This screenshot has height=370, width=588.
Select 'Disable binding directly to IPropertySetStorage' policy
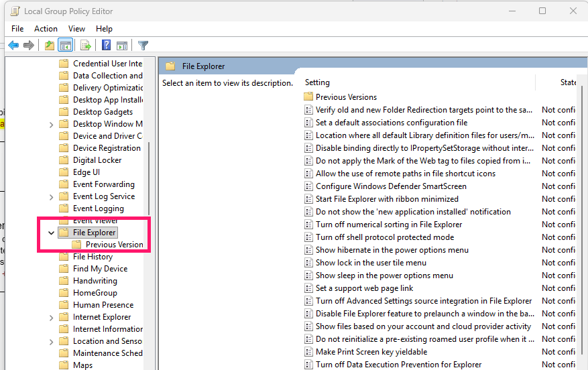(x=424, y=148)
